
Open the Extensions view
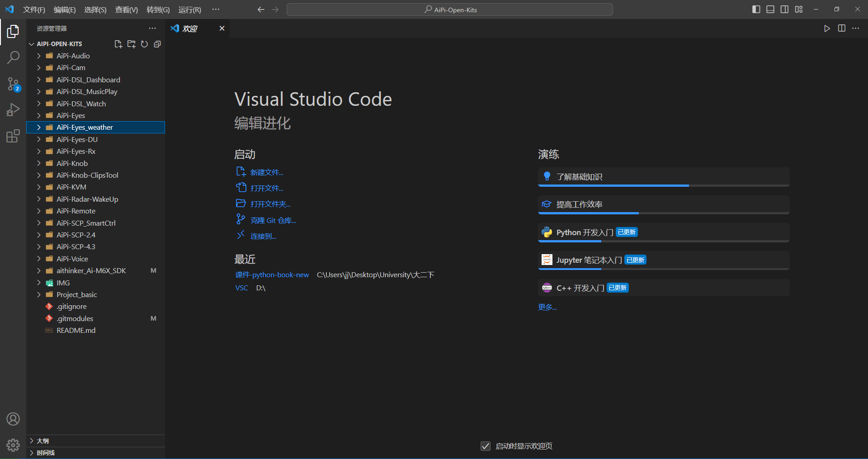point(13,136)
